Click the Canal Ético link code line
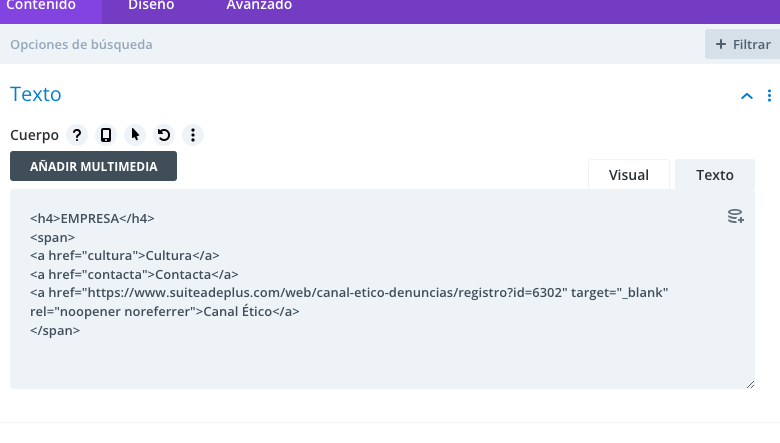Screen dimensions: 780x443 [x=250, y=311]
